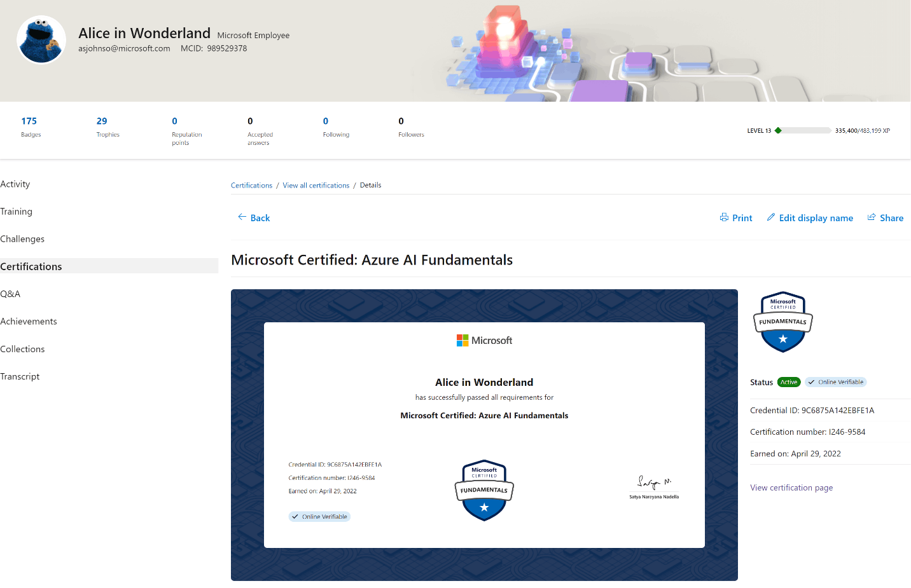Screen dimensions: 911x588
Task: Click the XP level progress bar
Action: [803, 130]
